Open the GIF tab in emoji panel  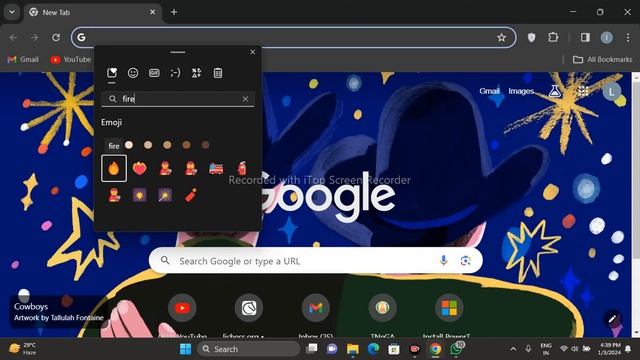point(154,73)
